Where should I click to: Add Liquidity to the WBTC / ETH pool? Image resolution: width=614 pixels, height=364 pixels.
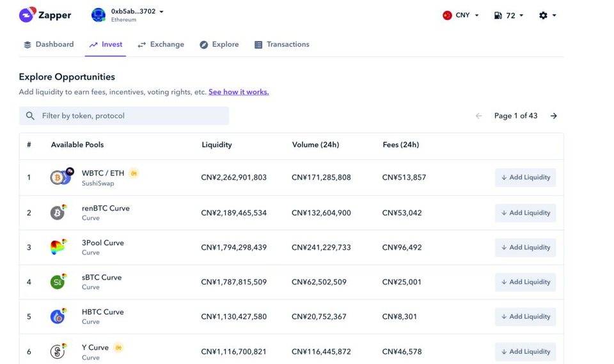525,178
